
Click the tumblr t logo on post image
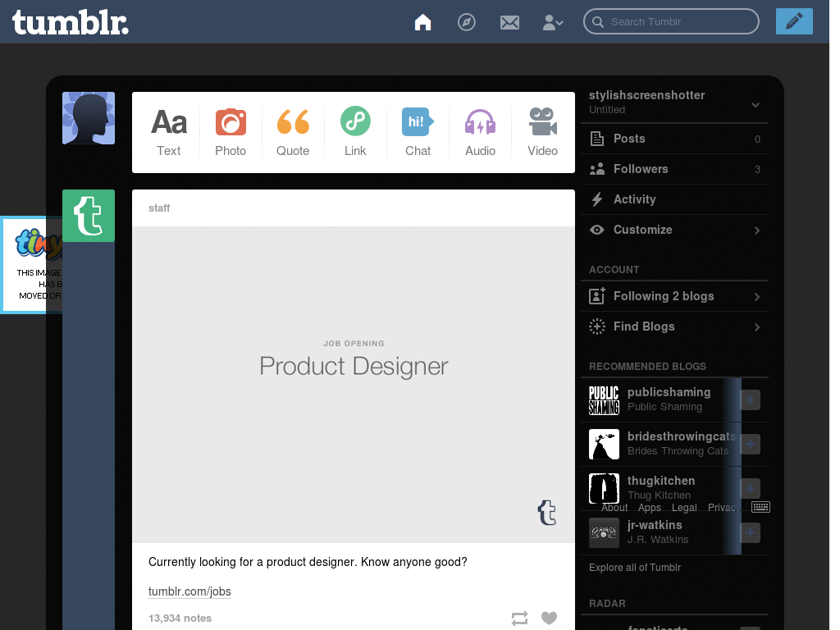point(547,513)
